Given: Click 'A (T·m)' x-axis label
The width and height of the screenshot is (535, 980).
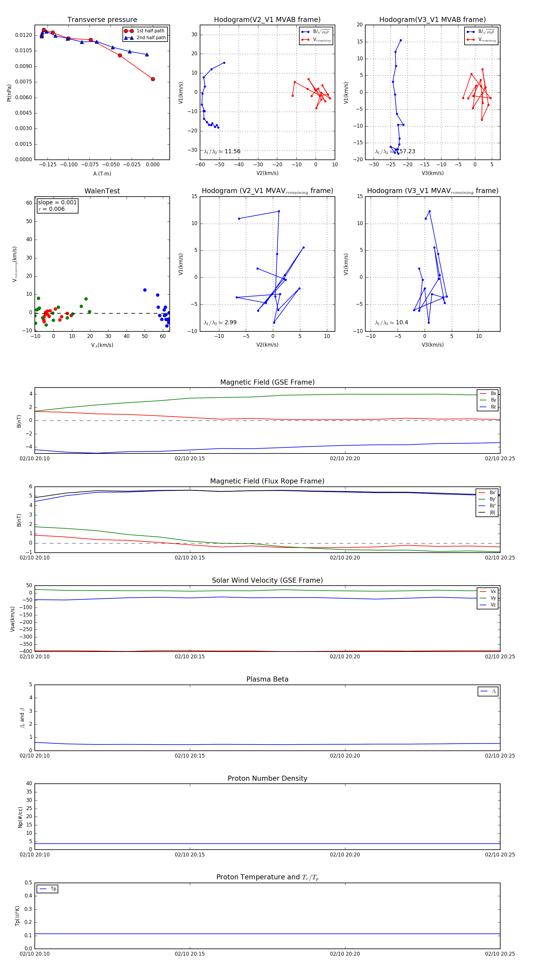Looking at the screenshot, I should point(102,173).
